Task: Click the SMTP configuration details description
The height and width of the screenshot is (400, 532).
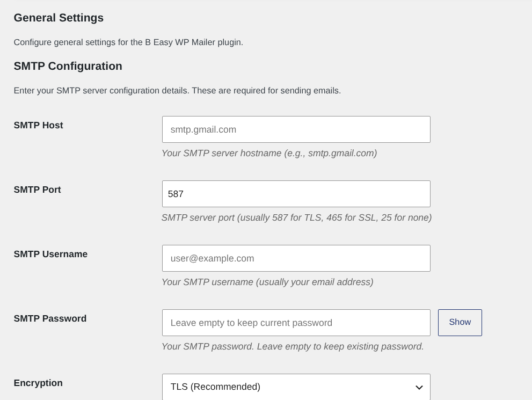Action: tap(178, 91)
